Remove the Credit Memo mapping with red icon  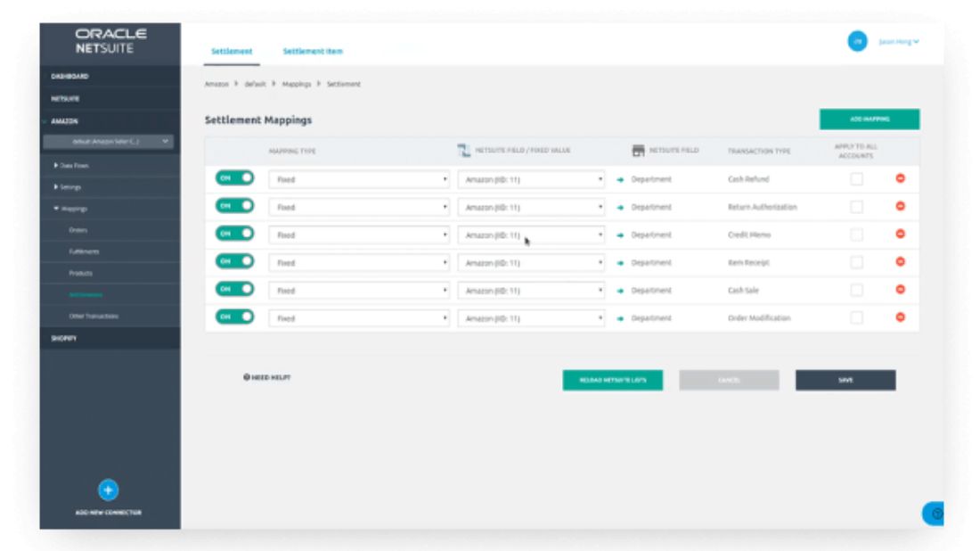[x=900, y=234]
